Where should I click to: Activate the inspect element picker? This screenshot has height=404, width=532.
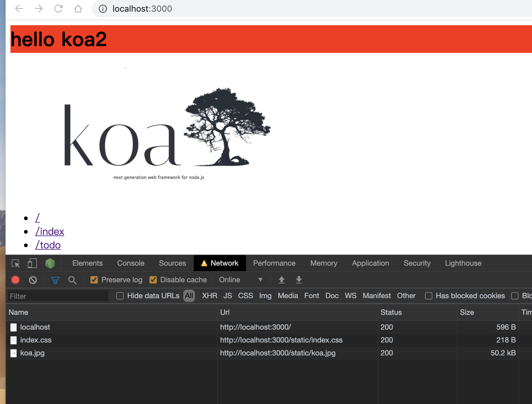[x=16, y=263]
